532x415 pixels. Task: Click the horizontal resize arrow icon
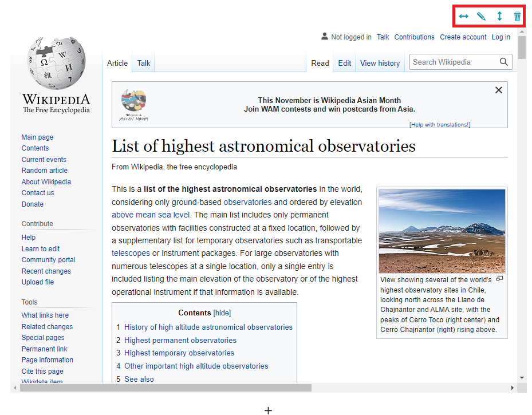(x=464, y=17)
